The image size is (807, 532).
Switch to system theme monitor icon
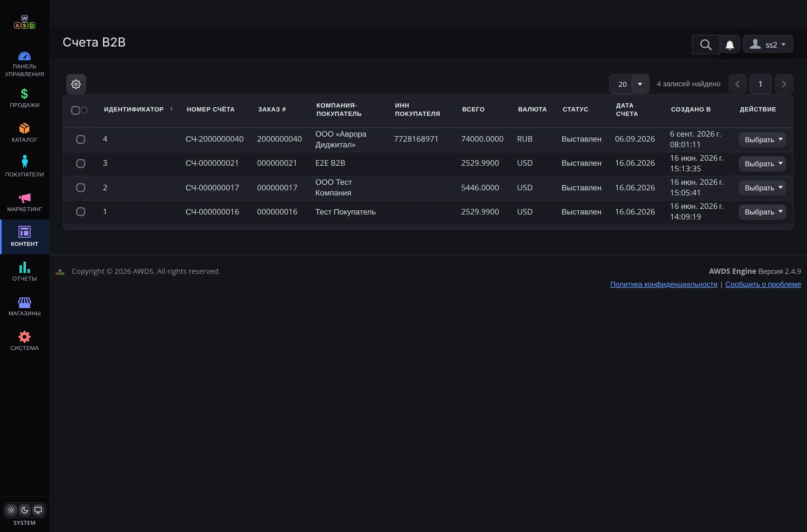coord(38,510)
